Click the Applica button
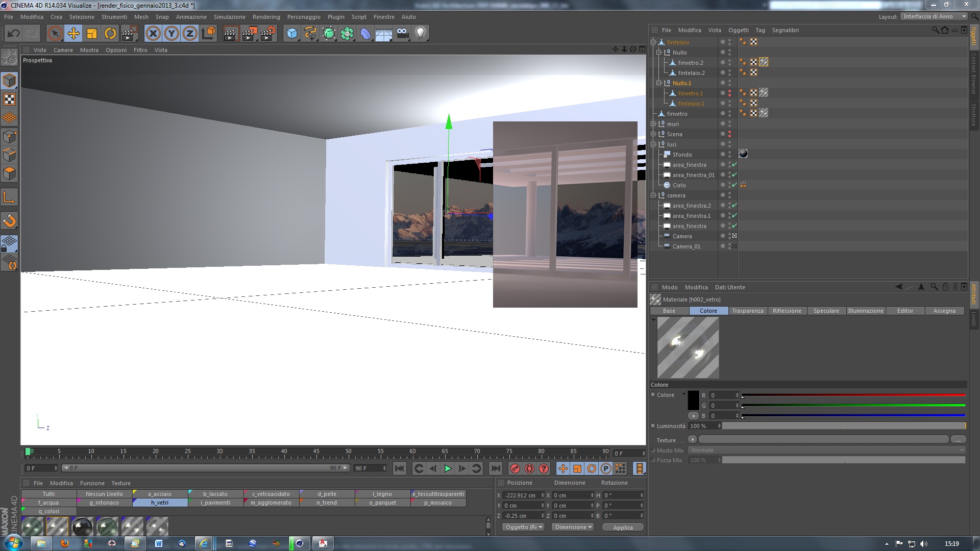The height and width of the screenshot is (551, 980). (x=623, y=528)
